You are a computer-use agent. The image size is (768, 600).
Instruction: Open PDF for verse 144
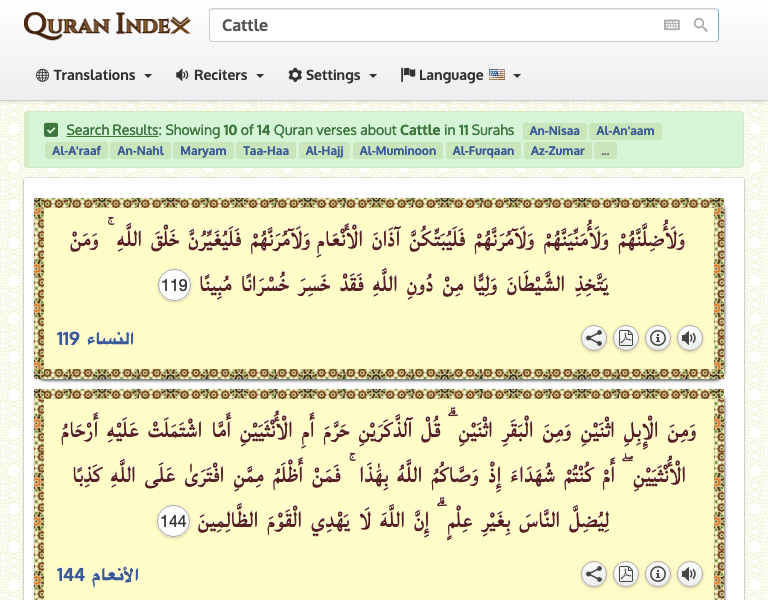point(625,574)
